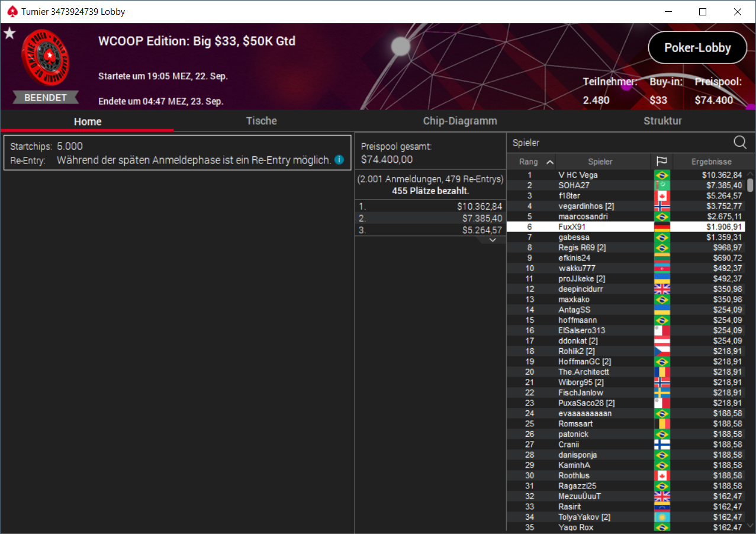The width and height of the screenshot is (756, 534).
Task: Select player V HC Vega
Action: click(x=578, y=175)
